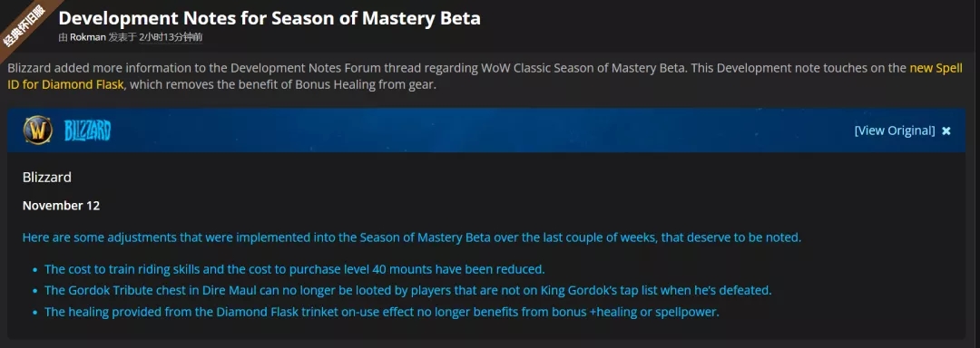Click the empty blue banner header area
This screenshot has width=980, height=348.
click(481, 130)
